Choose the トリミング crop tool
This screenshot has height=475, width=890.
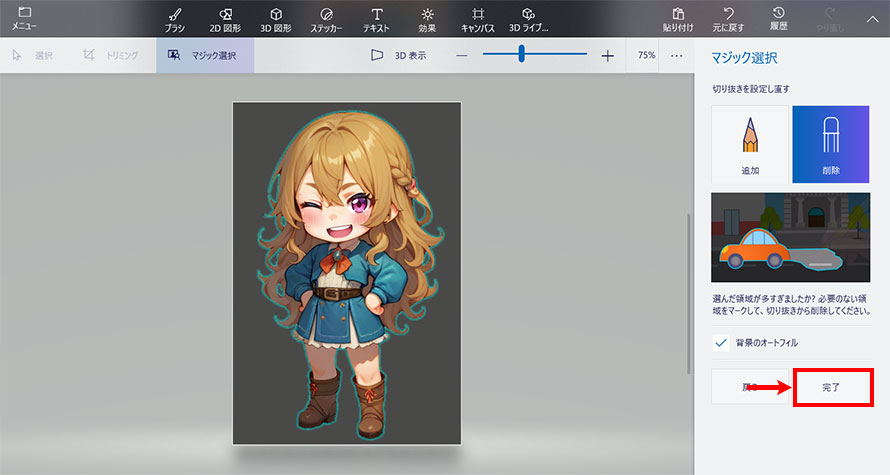click(x=111, y=55)
